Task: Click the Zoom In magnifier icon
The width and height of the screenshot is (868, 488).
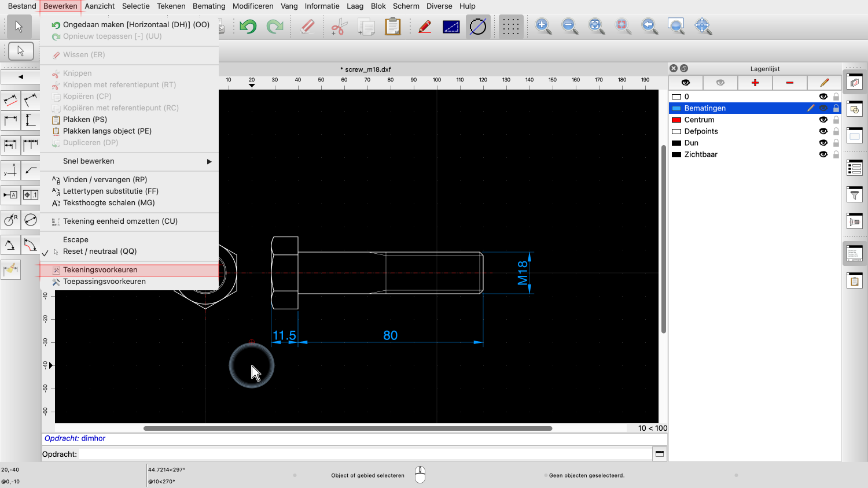Action: coord(543,26)
